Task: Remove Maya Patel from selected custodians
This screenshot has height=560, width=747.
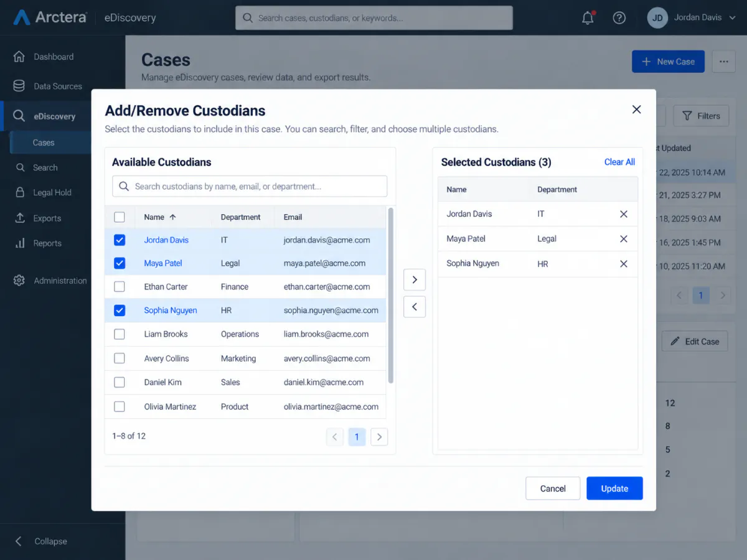Action: click(x=624, y=239)
